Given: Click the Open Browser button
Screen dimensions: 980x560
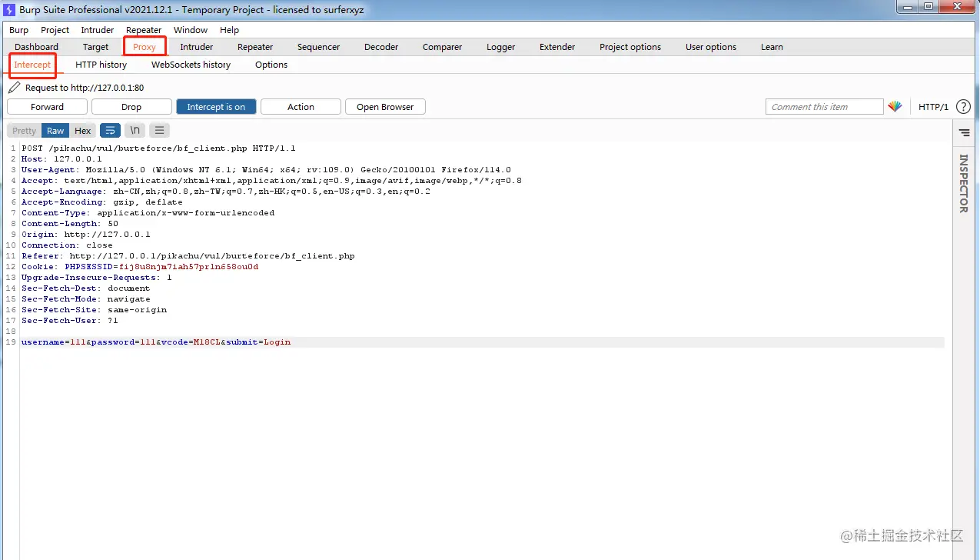Looking at the screenshot, I should pos(385,107).
